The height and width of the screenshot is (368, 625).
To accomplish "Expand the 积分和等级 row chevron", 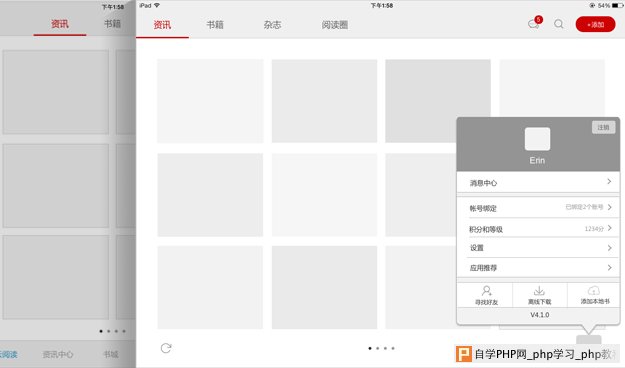I will 609,228.
